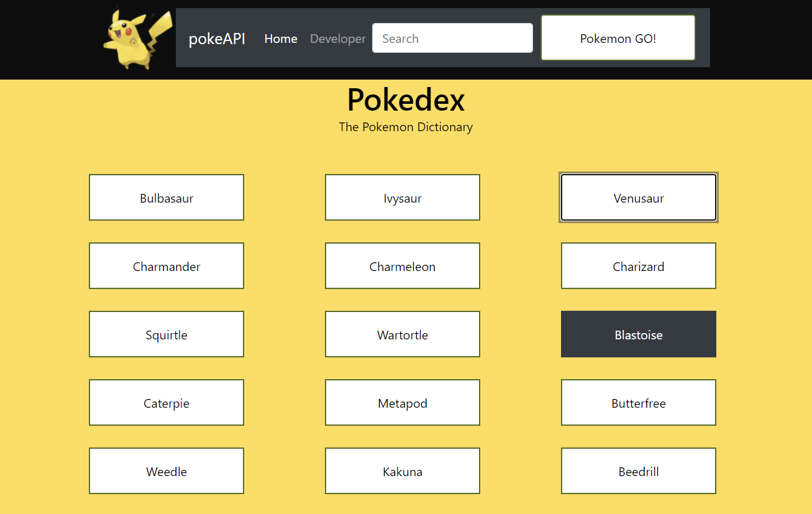Pick the Charizard button
The image size is (812, 514).
coord(639,266)
